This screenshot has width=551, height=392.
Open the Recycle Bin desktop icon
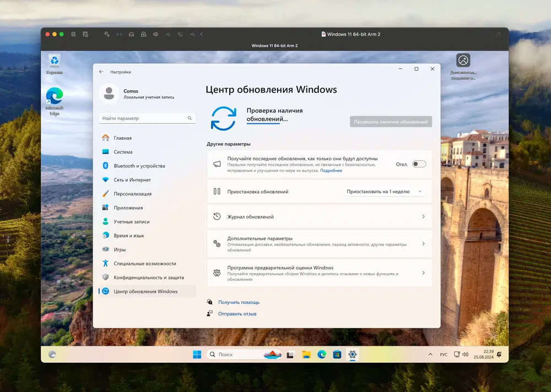55,64
